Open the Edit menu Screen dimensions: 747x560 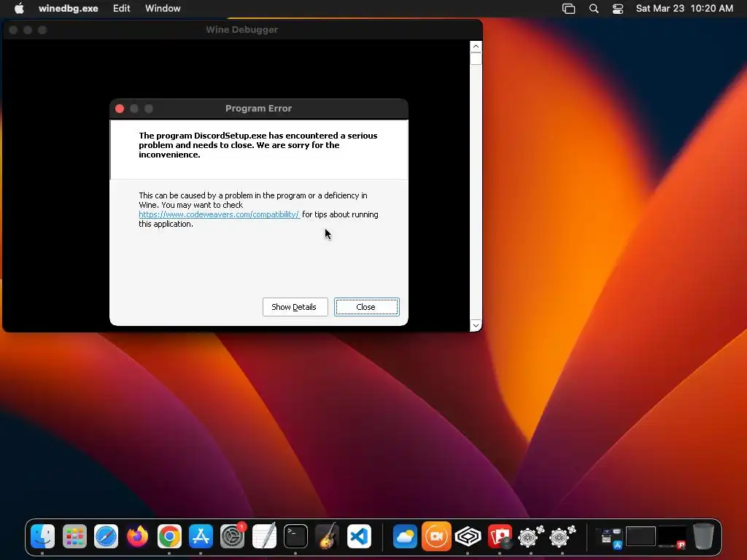[x=122, y=8]
